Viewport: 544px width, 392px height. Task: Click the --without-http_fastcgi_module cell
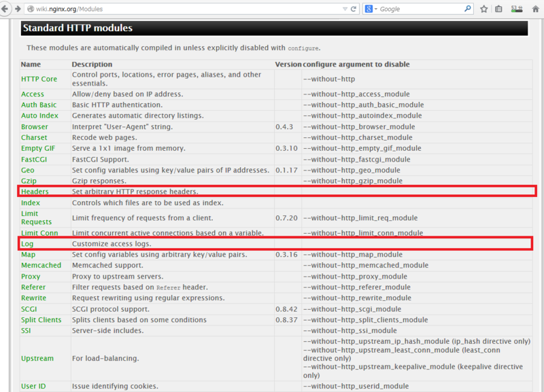(x=356, y=160)
